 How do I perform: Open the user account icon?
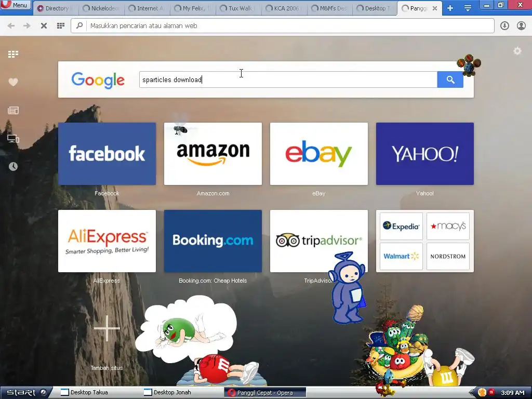[521, 26]
